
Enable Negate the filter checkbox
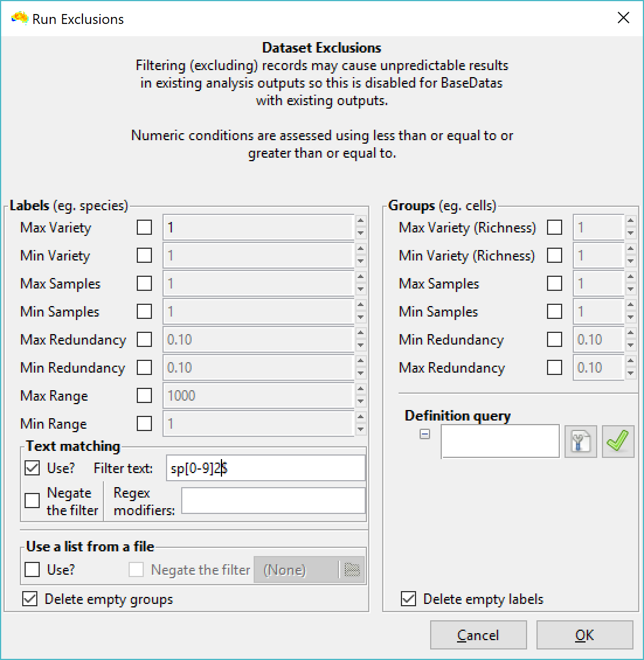[x=32, y=501]
